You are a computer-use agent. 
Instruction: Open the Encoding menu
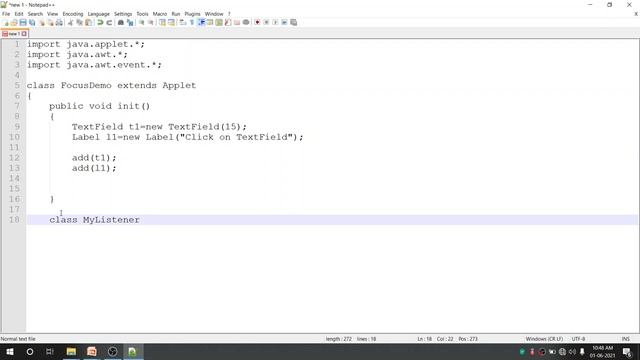pos(73,14)
